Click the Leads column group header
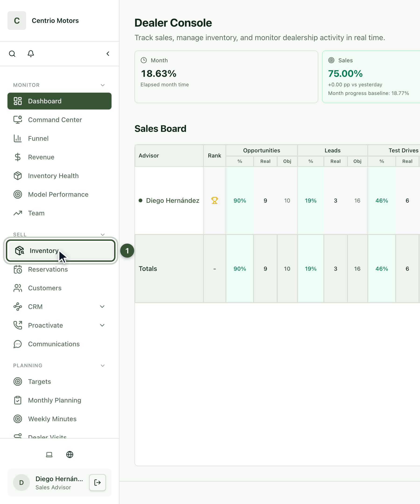 pyautogui.click(x=333, y=150)
